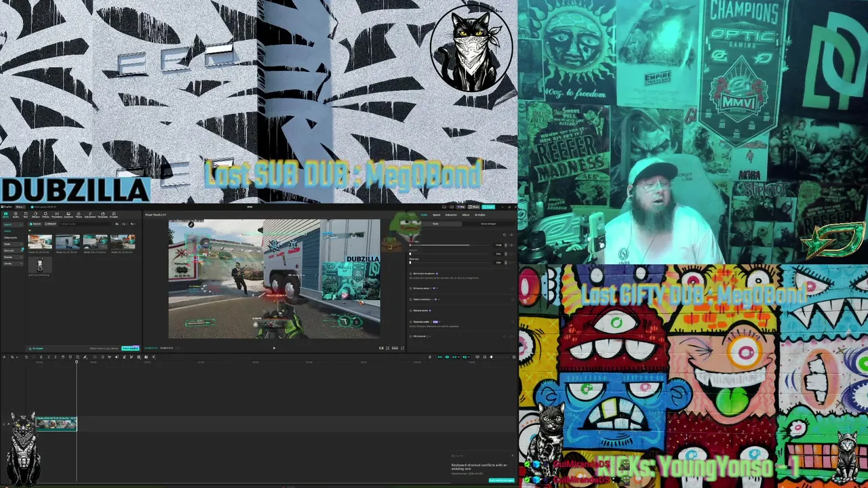Open the Captions tab icon

(x=68, y=215)
